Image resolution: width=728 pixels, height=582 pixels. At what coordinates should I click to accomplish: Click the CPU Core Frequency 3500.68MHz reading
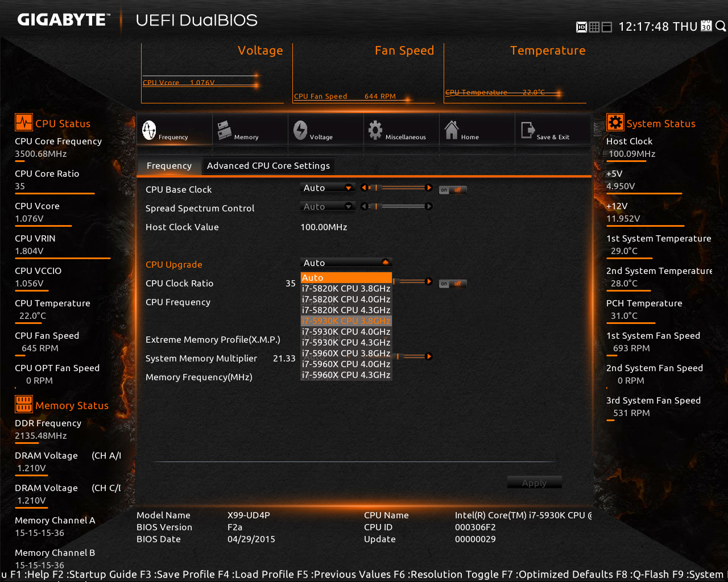coord(41,154)
